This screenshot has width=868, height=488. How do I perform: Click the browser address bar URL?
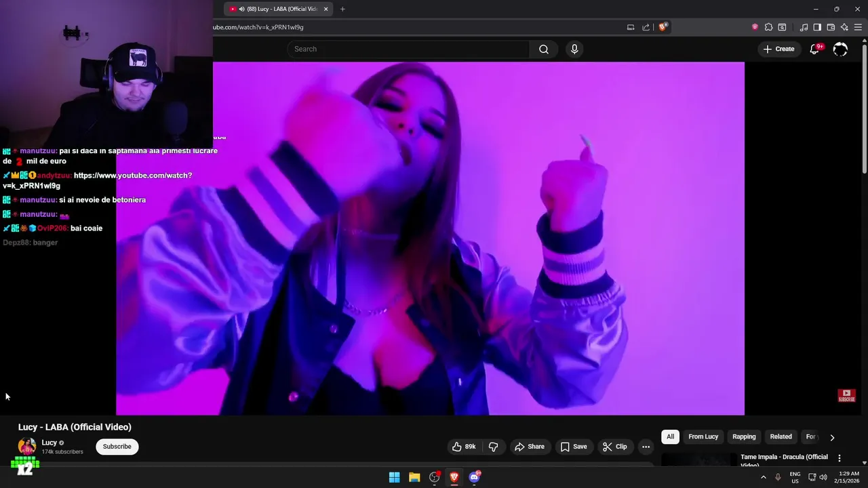pos(258,27)
